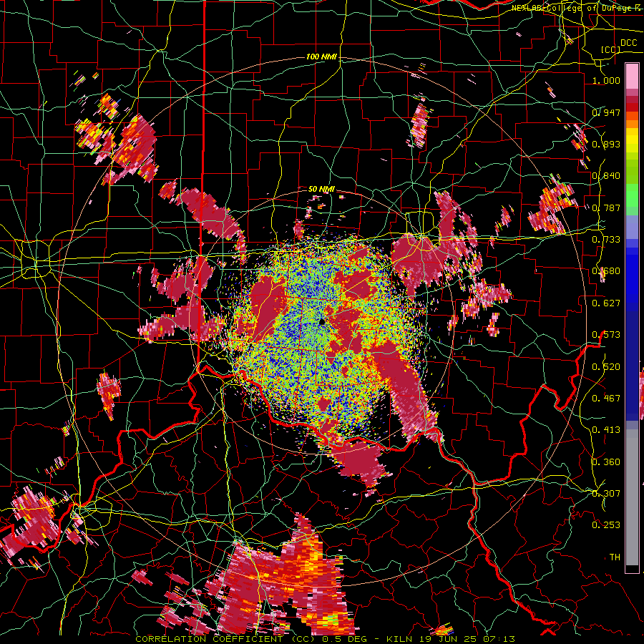Image resolution: width=644 pixels, height=644 pixels.
Task: Pick the yellow segment of the color bar
Action: tap(632, 141)
